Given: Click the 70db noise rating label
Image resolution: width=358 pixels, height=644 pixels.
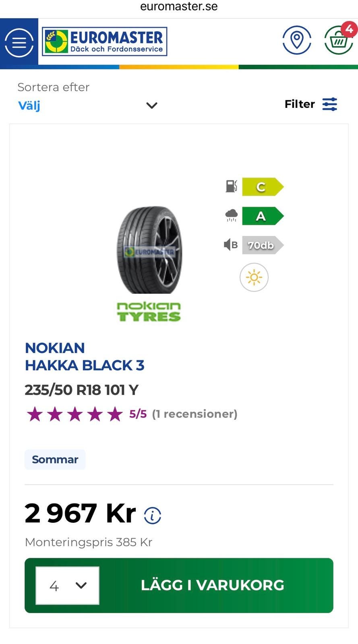Looking at the screenshot, I should click(x=262, y=245).
